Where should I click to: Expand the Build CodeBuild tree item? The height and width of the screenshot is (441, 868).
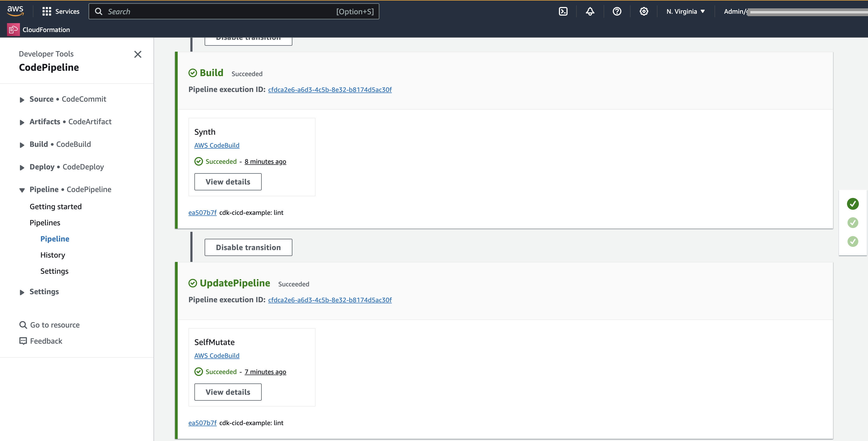tap(21, 144)
